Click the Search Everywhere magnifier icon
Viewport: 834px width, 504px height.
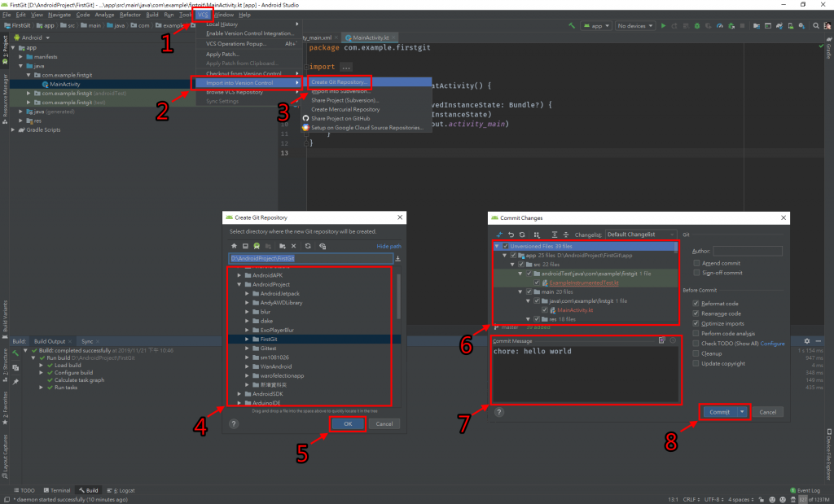(816, 25)
